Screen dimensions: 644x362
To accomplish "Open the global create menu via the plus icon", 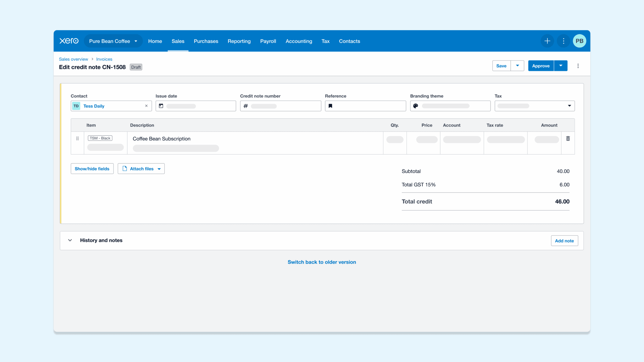I will [x=547, y=41].
